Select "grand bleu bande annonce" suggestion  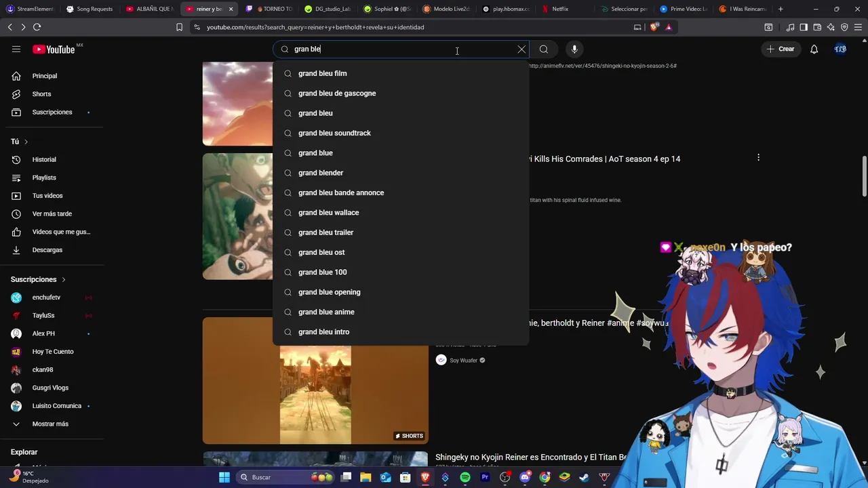click(x=401, y=192)
